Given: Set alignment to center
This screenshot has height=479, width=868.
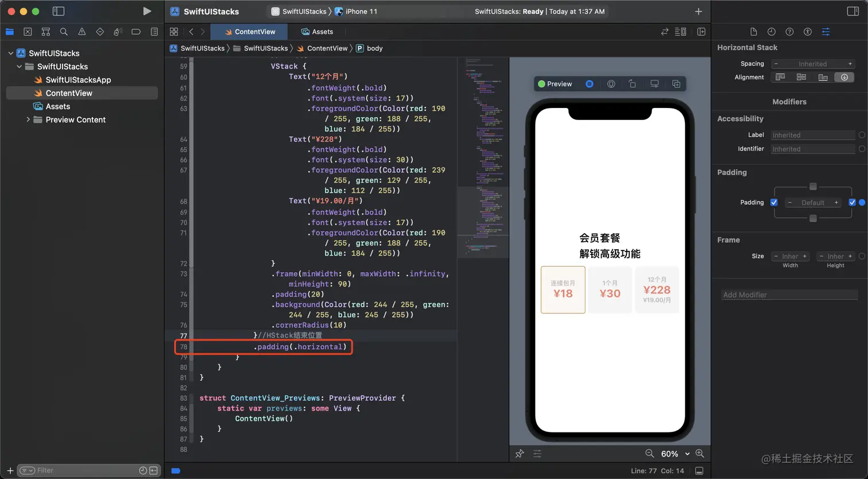Looking at the screenshot, I should coord(801,77).
